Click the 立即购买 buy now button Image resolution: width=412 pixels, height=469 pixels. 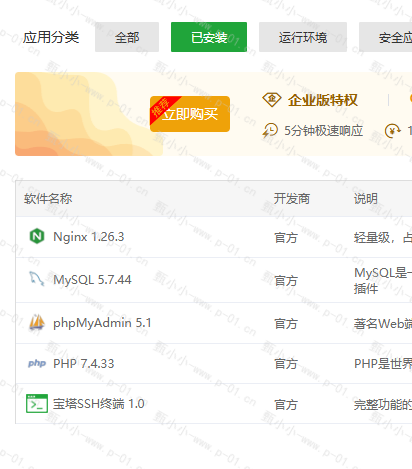tap(190, 114)
